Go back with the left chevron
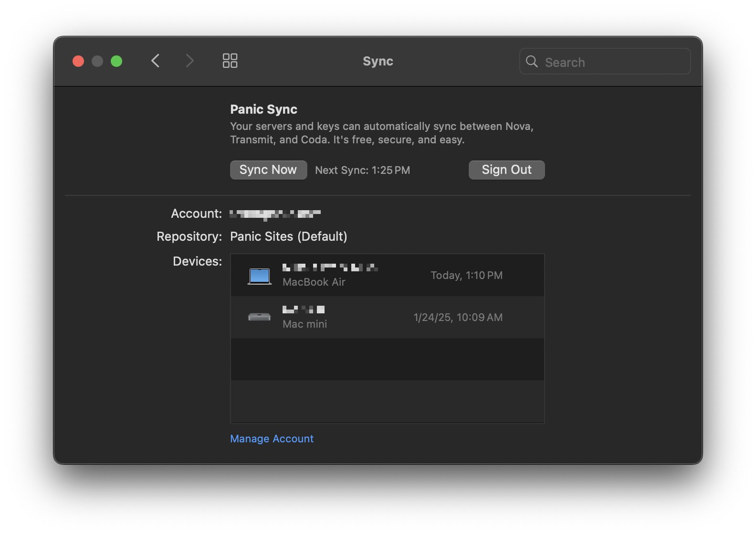This screenshot has width=756, height=535. tap(155, 61)
